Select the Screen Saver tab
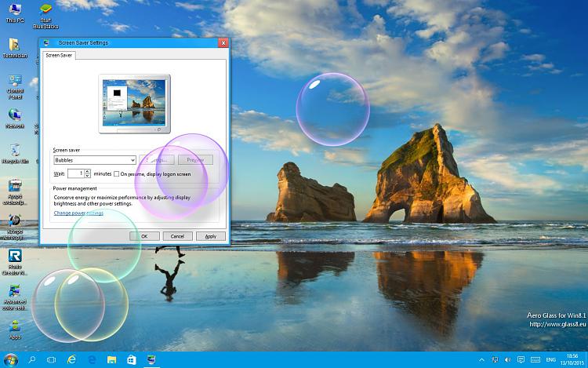 click(59, 55)
